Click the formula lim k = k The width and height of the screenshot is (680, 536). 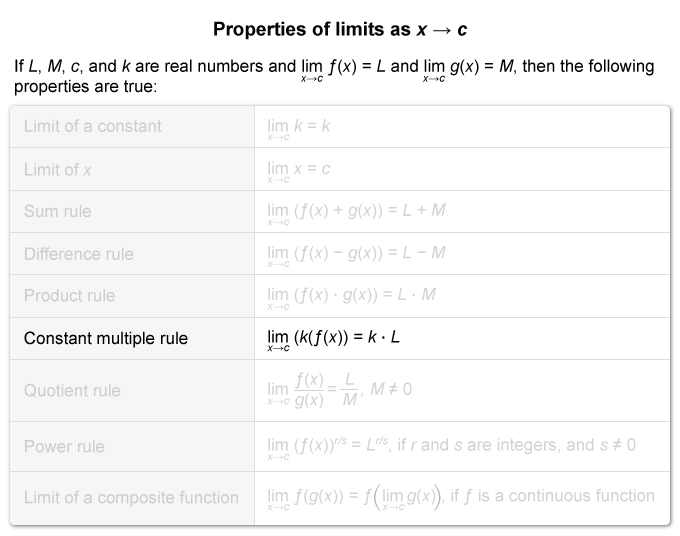299,127
